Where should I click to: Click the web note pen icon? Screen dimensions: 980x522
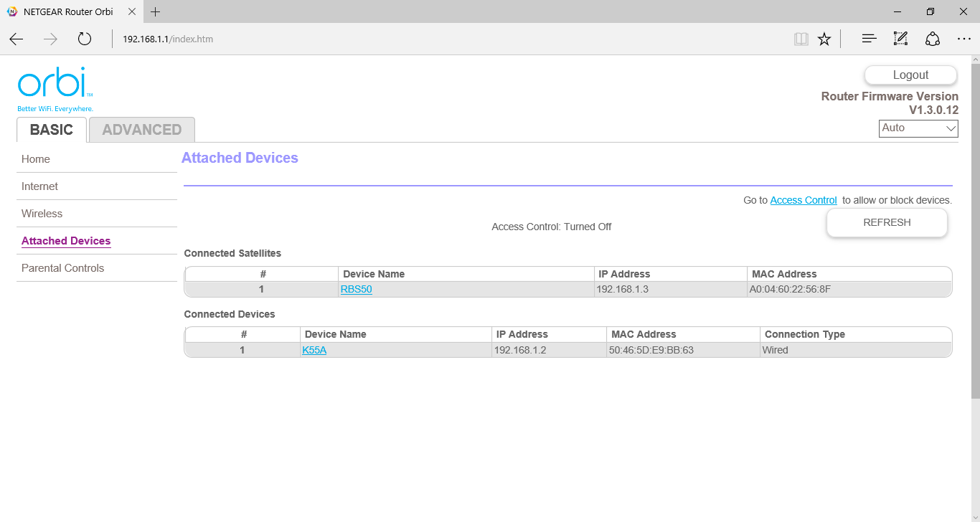click(x=900, y=39)
